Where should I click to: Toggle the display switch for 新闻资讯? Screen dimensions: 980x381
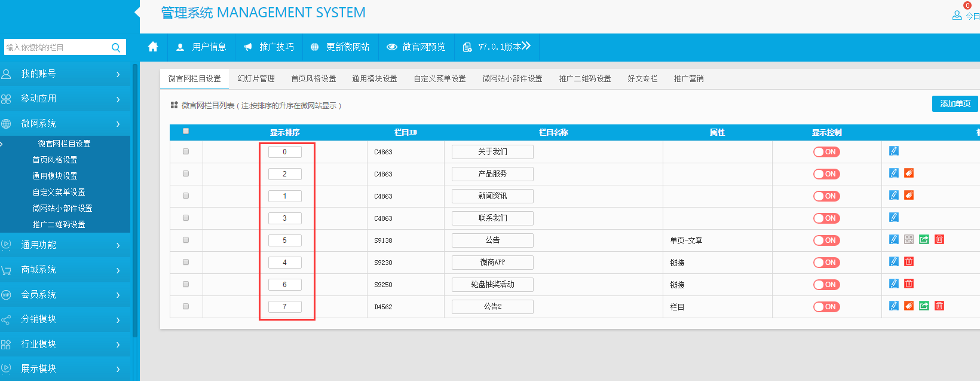coord(826,196)
